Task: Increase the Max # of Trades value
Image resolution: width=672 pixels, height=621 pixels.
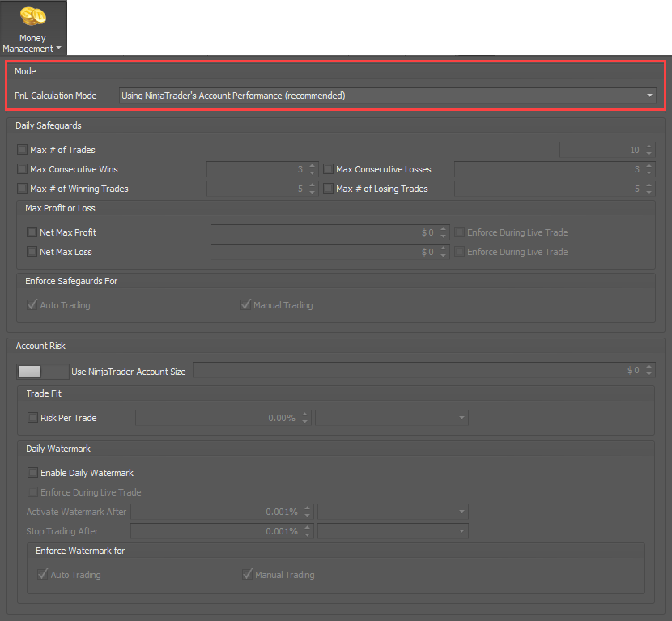Action: 649,147
